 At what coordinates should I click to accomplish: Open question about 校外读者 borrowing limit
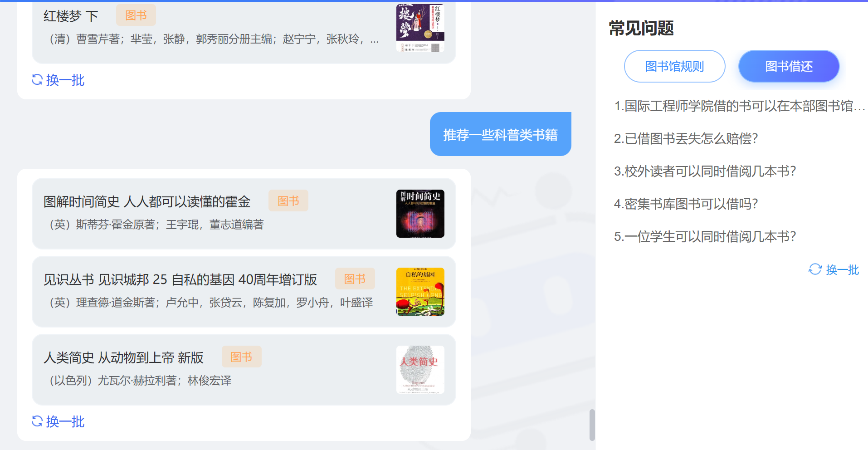tap(705, 171)
